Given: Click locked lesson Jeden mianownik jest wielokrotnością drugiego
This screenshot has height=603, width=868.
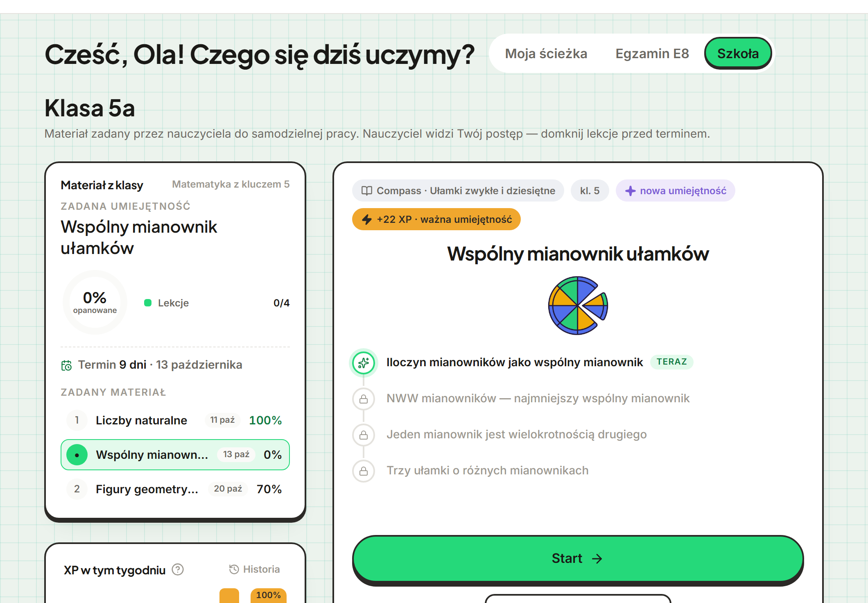Looking at the screenshot, I should [517, 435].
